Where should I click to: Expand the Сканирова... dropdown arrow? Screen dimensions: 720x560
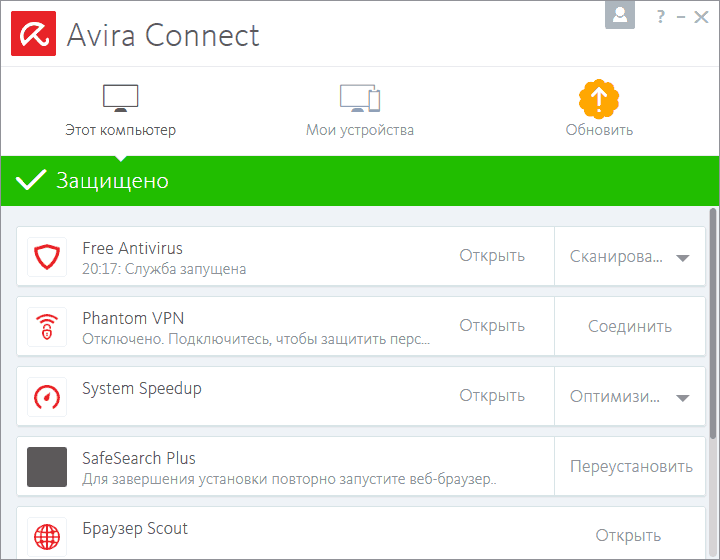683,258
